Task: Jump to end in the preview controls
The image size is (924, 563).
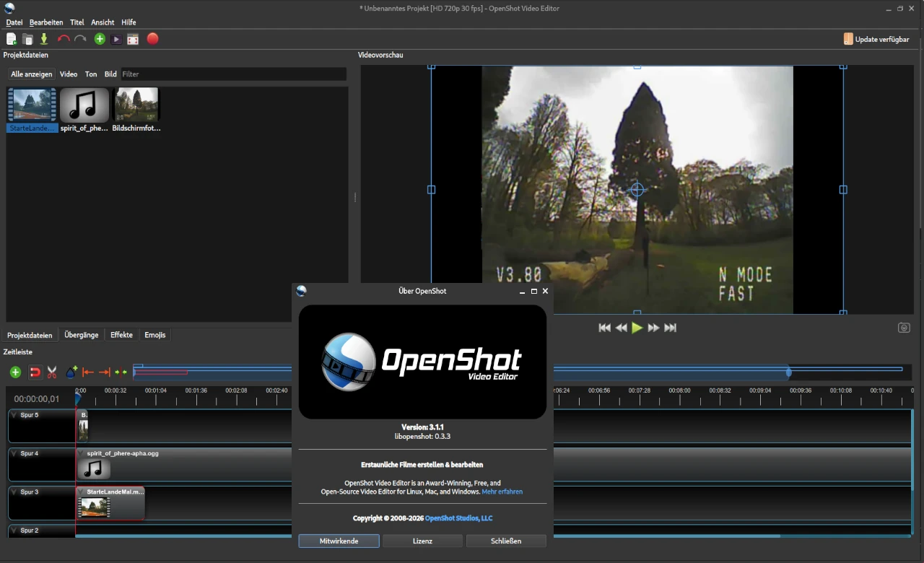Action: tap(671, 328)
